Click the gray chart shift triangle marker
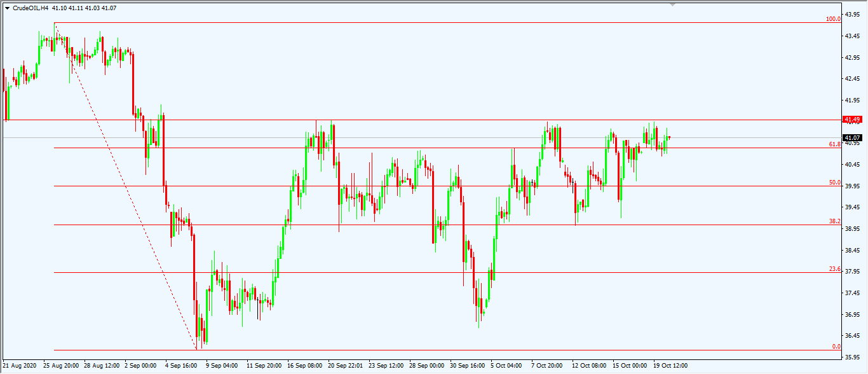 672,4
